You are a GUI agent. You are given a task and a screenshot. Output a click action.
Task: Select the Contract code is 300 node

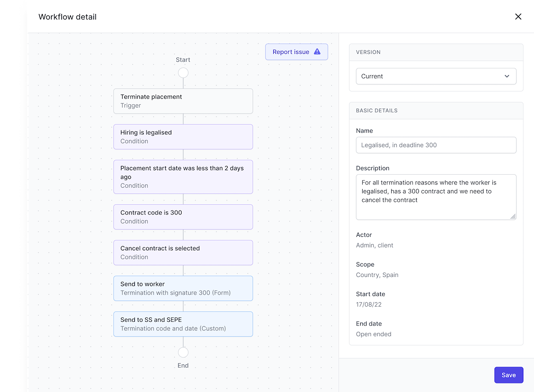point(183,217)
